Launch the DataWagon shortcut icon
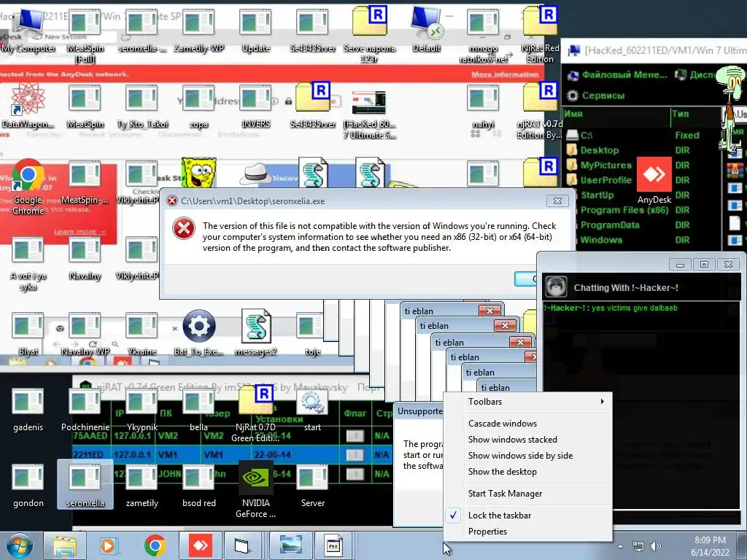Image resolution: width=747 pixels, height=560 pixels. (28, 105)
